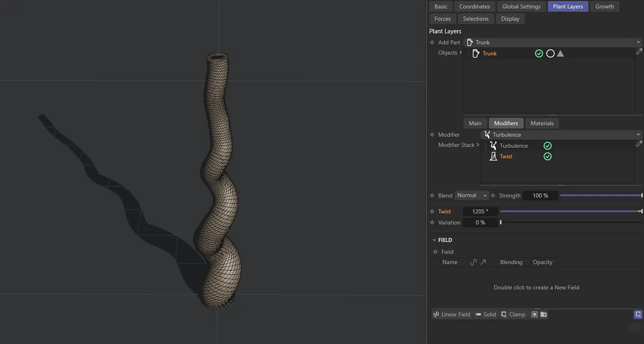644x344 pixels.
Task: Open the Linear Field creator
Action: pyautogui.click(x=451, y=314)
